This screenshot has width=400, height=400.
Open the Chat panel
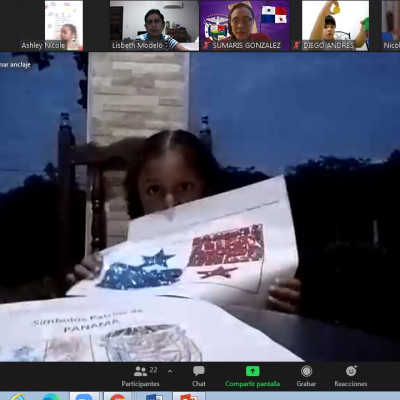click(199, 377)
